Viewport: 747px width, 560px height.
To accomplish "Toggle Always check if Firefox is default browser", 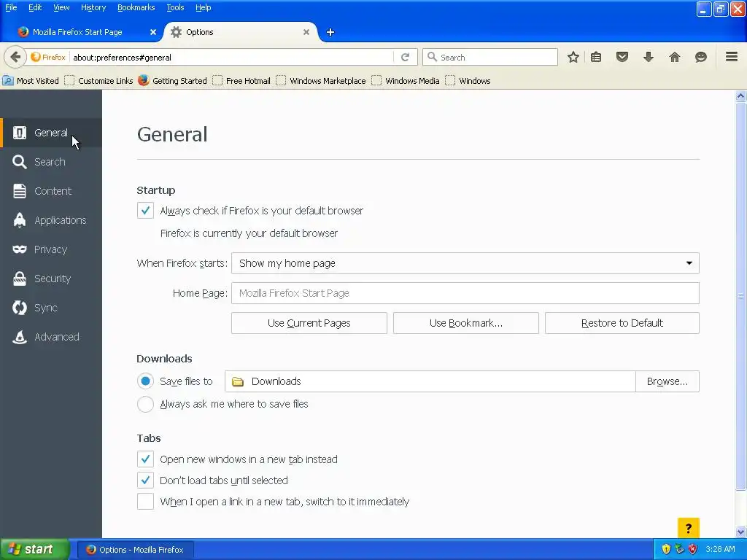I will tap(145, 211).
